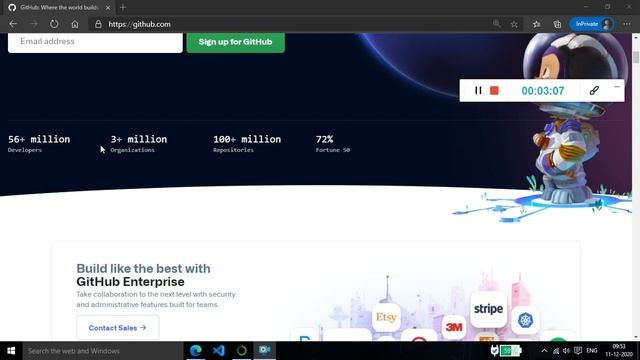Add this page to favorites star
The height and width of the screenshot is (360, 640).
tap(514, 24)
